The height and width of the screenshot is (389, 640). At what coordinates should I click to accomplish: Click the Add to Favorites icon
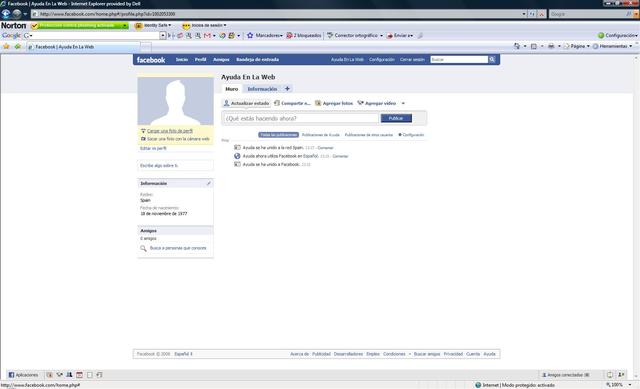coord(18,47)
